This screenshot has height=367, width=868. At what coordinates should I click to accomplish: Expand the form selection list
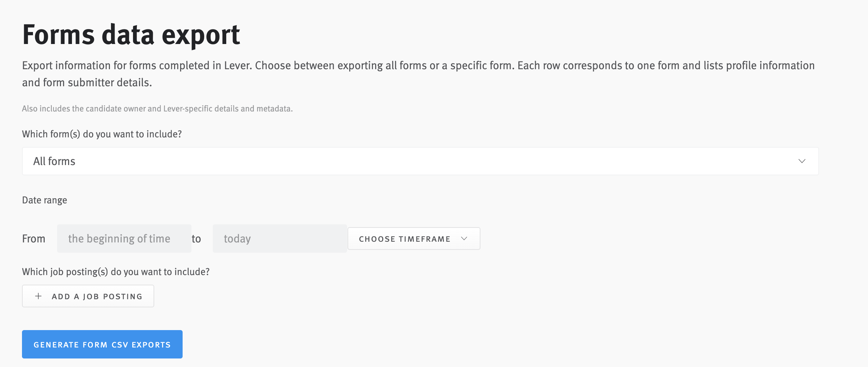tap(355, 161)
